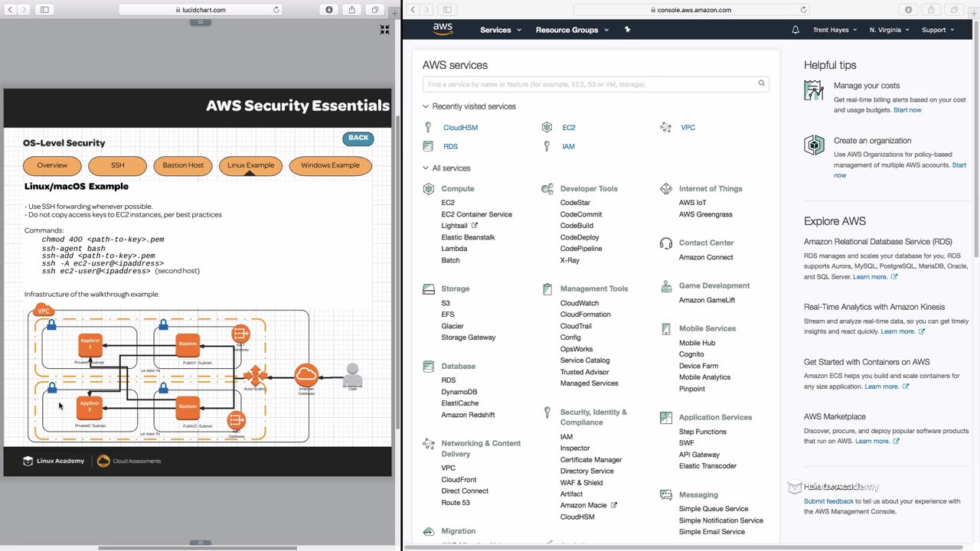Viewport: 980px width, 551px height.
Task: Click the Internet of Things category icon
Action: click(x=665, y=188)
